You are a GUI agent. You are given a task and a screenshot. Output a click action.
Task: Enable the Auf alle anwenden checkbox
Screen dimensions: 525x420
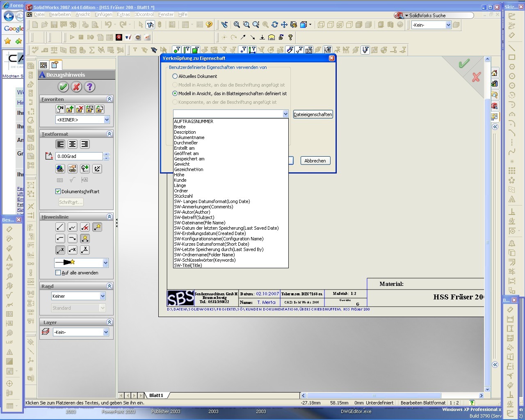point(58,273)
